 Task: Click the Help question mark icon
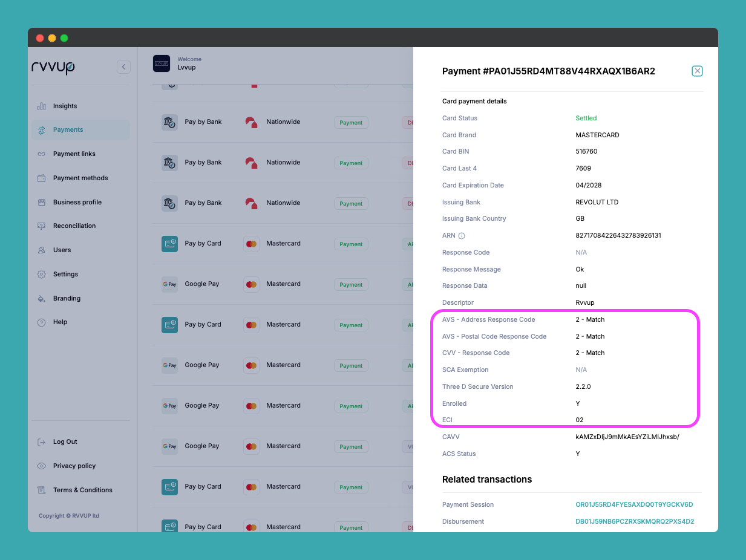click(x=42, y=322)
